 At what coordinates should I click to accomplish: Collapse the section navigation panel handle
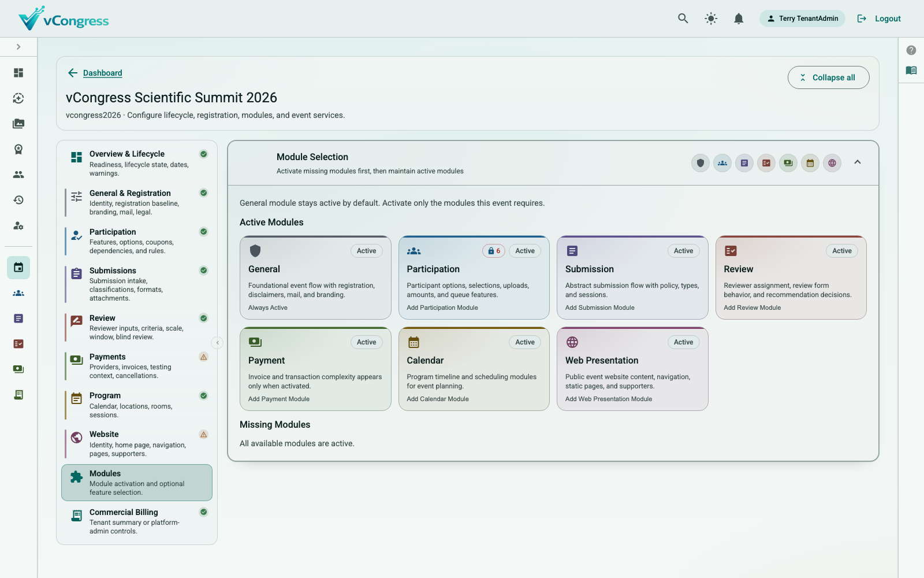click(x=217, y=343)
